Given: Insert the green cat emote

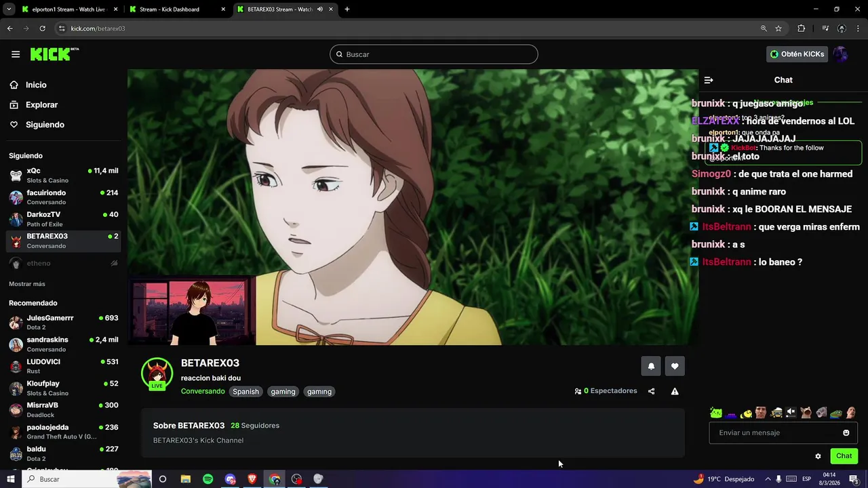Looking at the screenshot, I should tap(716, 413).
